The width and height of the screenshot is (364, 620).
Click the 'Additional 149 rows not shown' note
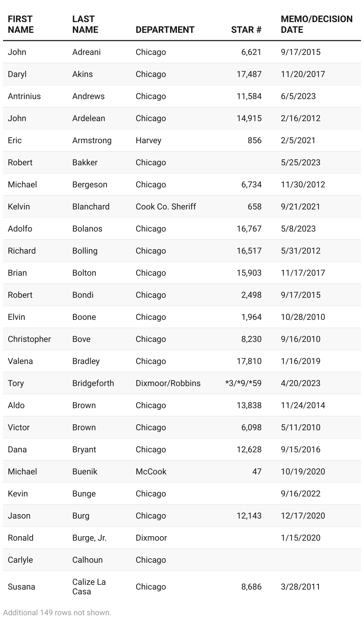click(57, 613)
